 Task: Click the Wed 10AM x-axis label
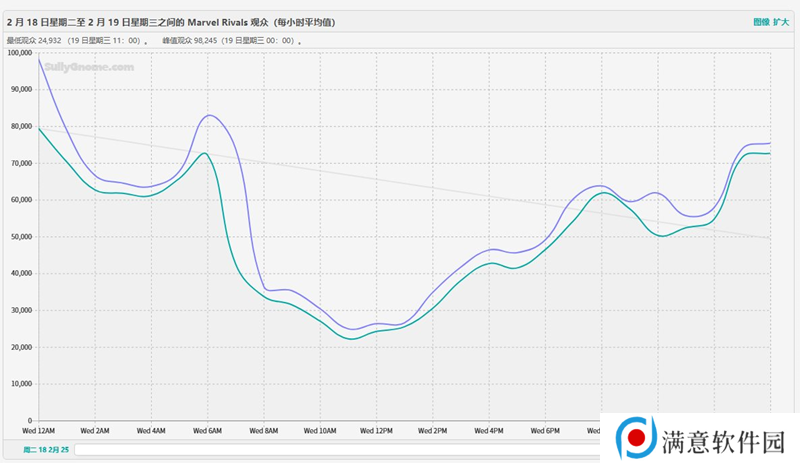320,431
